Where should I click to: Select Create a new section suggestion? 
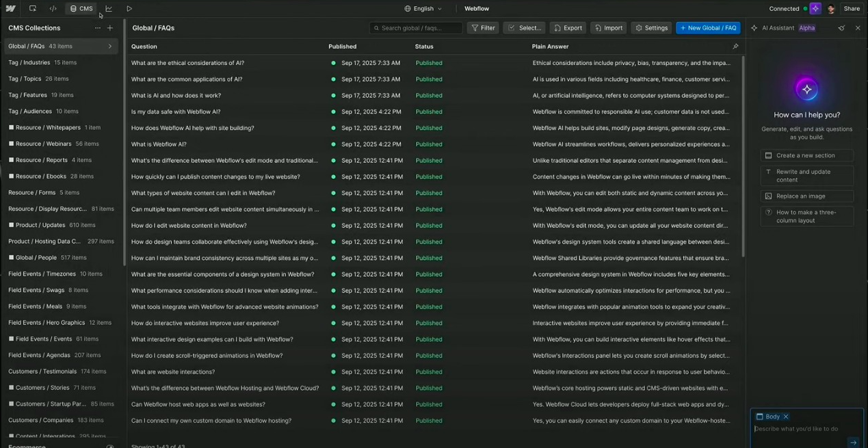(806, 155)
